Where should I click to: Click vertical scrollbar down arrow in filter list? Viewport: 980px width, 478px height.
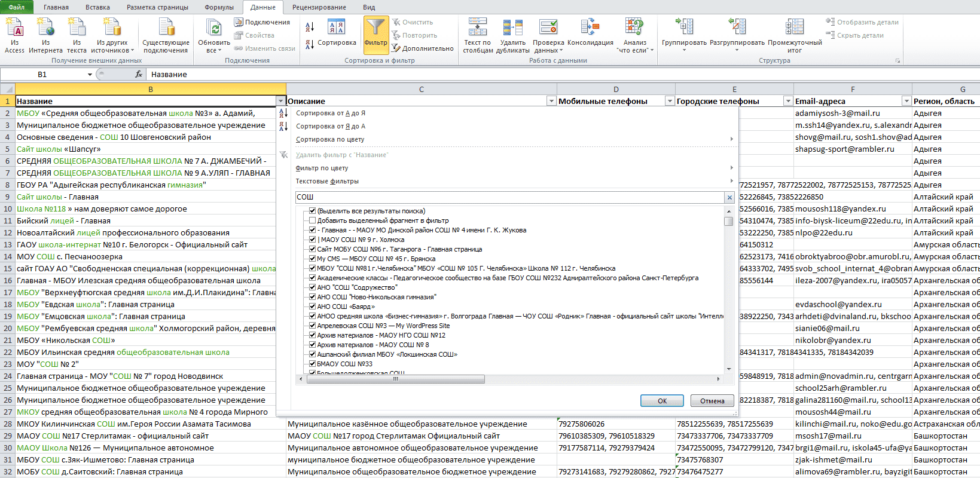(728, 369)
